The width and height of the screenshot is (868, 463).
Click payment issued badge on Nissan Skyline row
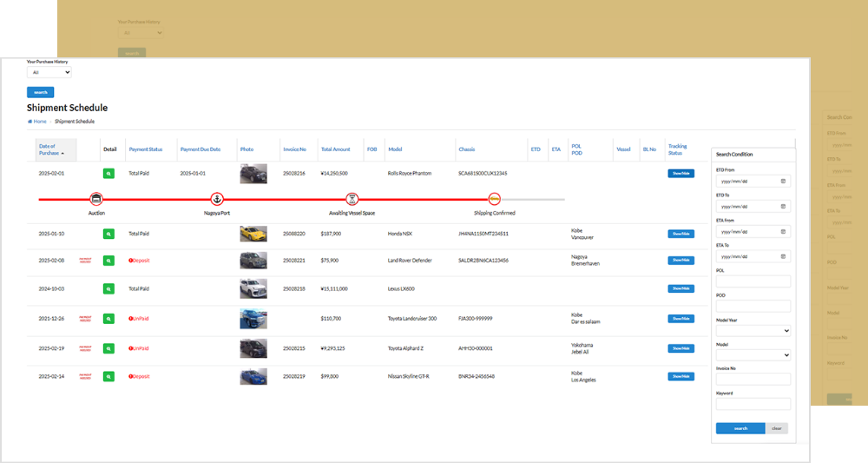85,376
